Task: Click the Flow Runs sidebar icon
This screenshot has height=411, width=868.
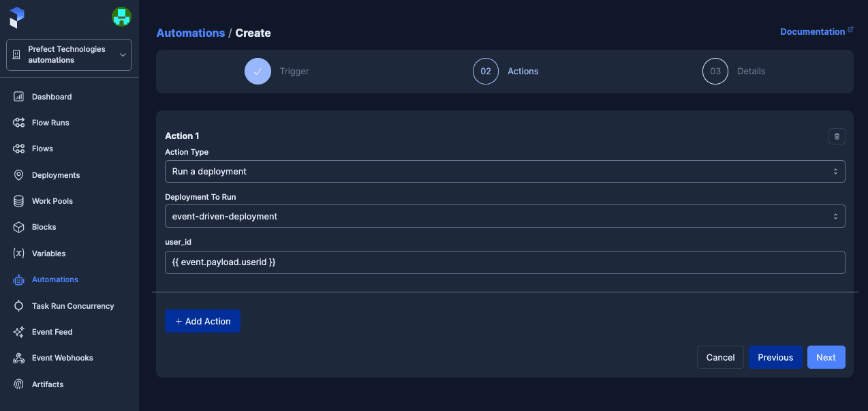Action: (x=19, y=123)
